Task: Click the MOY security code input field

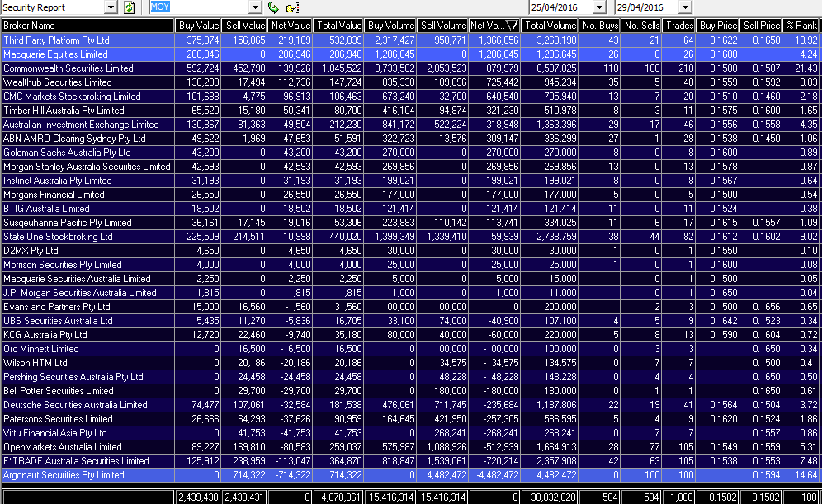Action: click(x=200, y=7)
